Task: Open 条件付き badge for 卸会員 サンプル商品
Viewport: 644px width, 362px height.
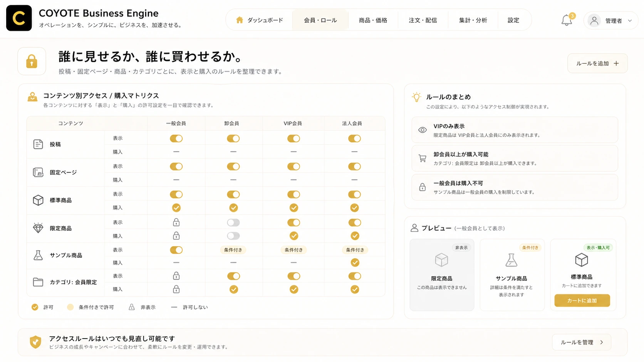Action: pyautogui.click(x=233, y=250)
